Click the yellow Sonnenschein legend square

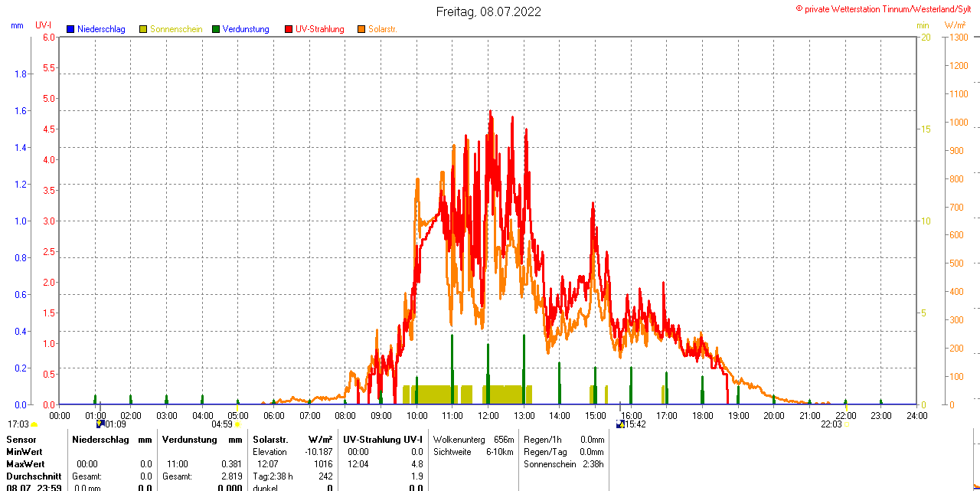(x=143, y=29)
